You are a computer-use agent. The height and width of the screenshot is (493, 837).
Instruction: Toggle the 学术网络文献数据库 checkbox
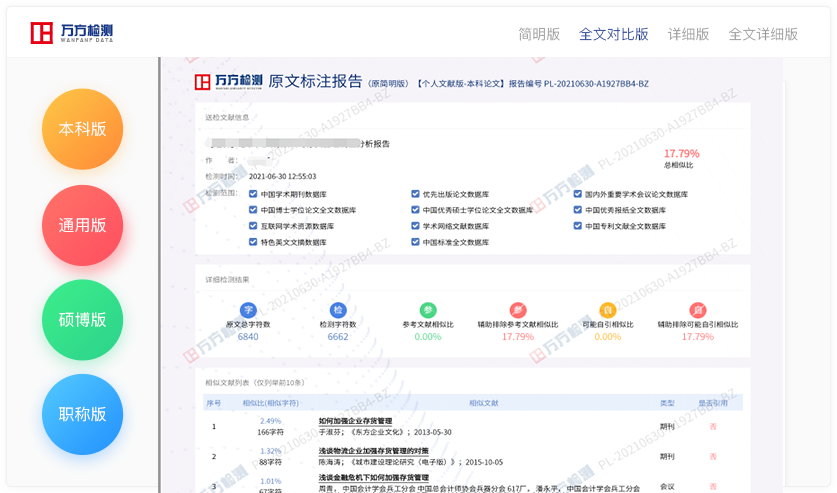(415, 226)
